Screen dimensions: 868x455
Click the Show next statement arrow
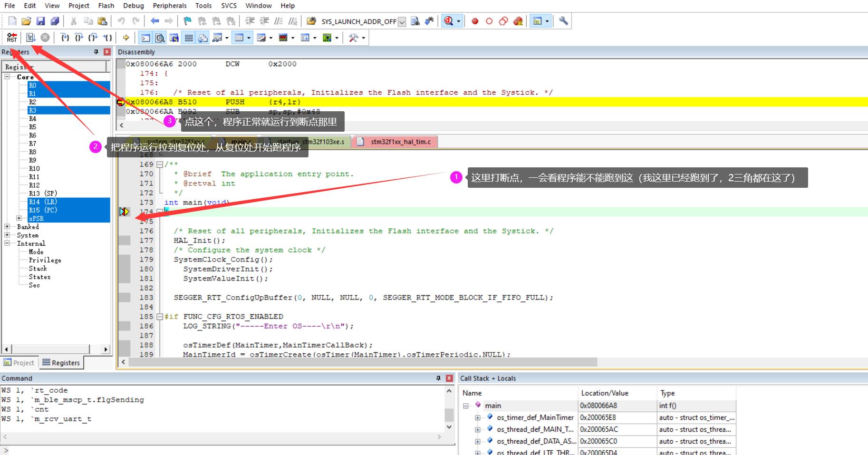[126, 38]
